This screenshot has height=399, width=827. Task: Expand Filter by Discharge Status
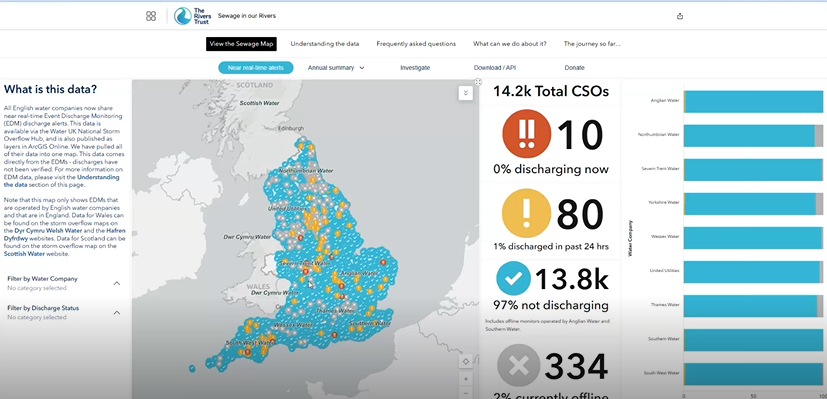point(117,313)
